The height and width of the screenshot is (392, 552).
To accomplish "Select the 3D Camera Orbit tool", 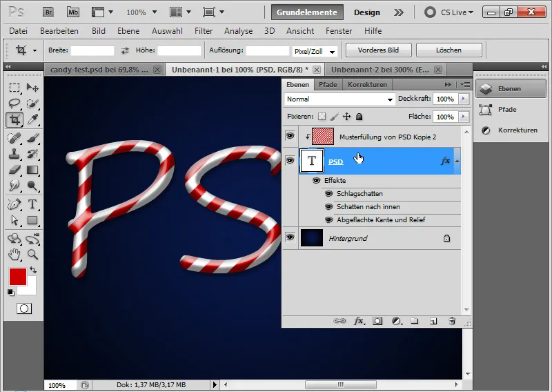I will [32, 239].
